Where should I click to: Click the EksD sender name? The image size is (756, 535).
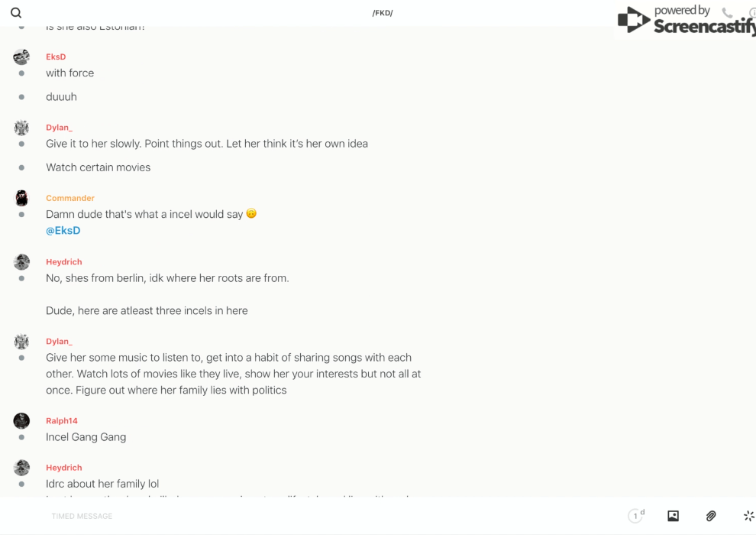pyautogui.click(x=56, y=57)
